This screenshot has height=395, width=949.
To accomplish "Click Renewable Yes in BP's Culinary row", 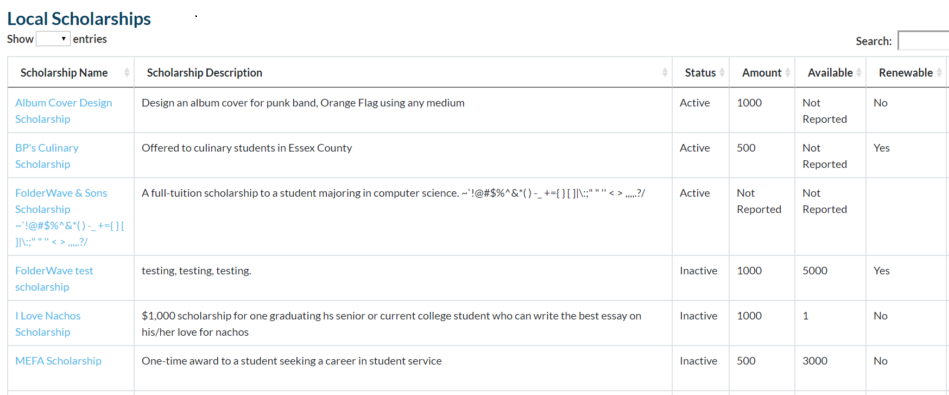I will click(x=882, y=148).
